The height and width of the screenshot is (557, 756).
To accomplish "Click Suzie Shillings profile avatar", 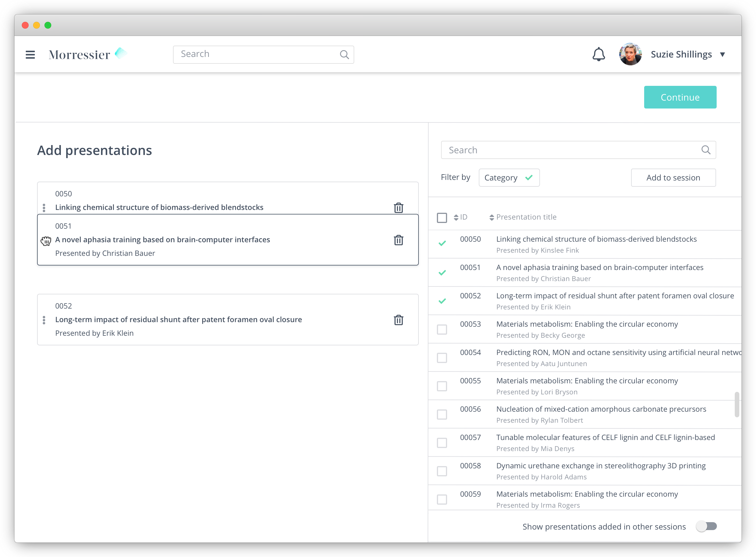I will [x=630, y=54].
